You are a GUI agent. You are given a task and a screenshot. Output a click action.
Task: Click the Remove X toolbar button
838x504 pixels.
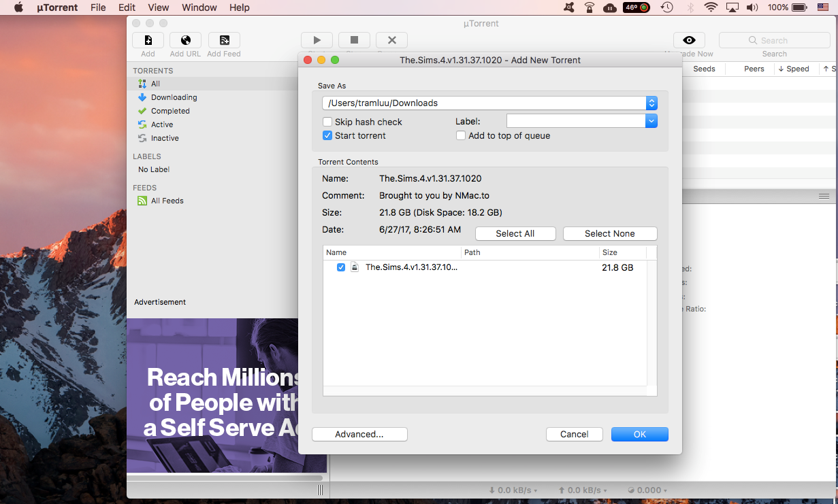click(391, 40)
